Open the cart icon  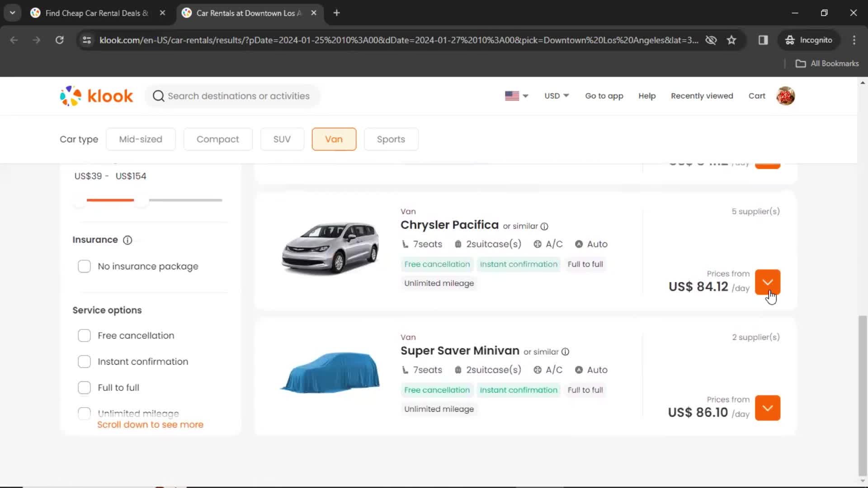click(x=758, y=96)
